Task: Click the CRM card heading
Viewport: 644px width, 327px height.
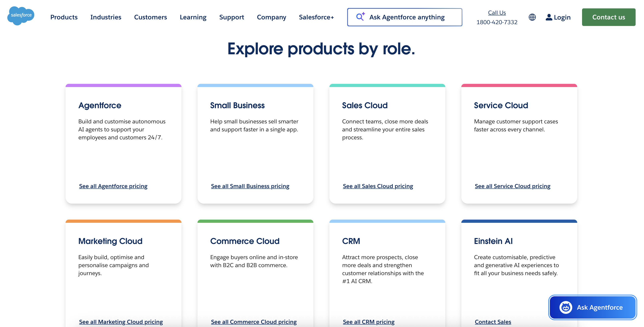Action: click(351, 241)
